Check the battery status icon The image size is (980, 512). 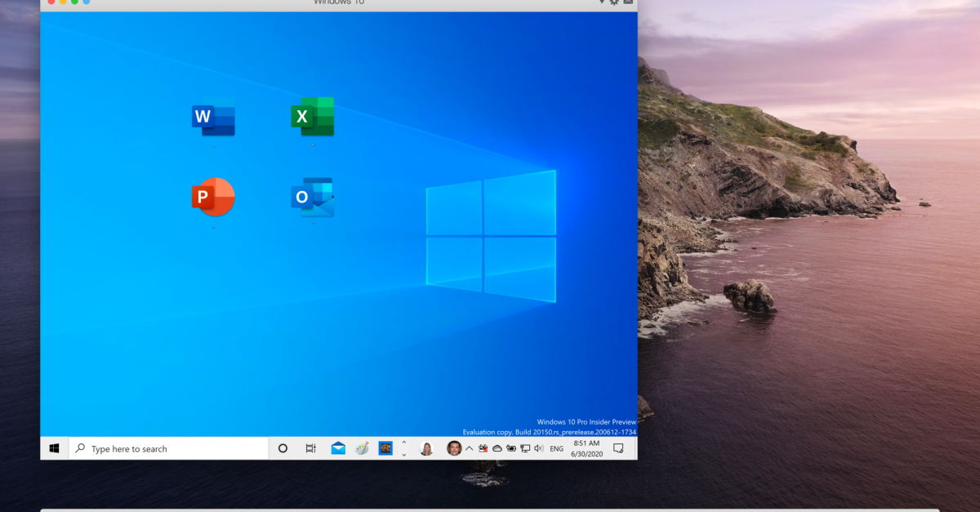(x=511, y=448)
